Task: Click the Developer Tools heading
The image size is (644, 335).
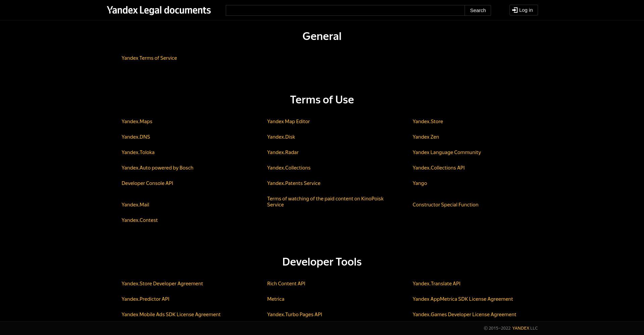Action: coord(322,262)
